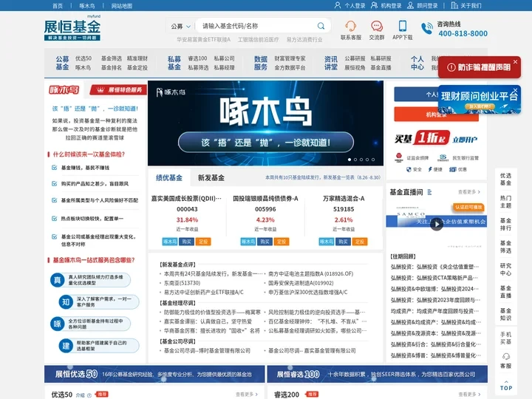Viewport: 532px width, 399px height.
Task: Open 东南亚(513730) fund review
Action: click(183, 283)
